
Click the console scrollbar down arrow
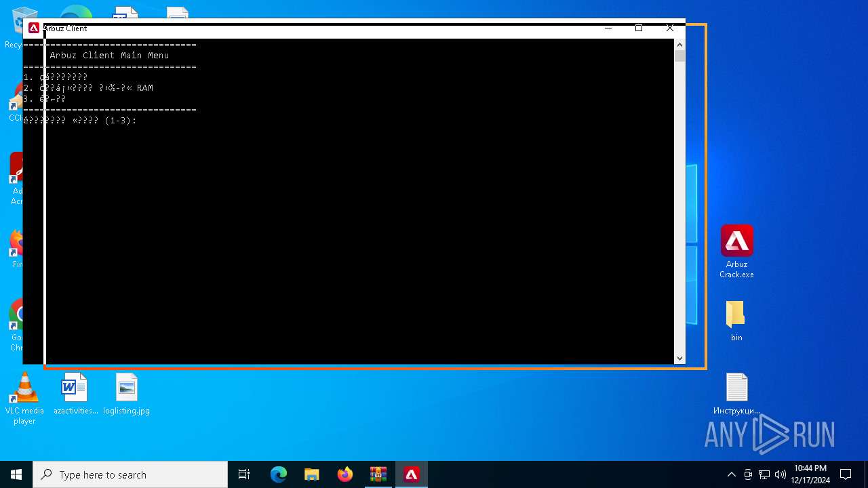679,358
